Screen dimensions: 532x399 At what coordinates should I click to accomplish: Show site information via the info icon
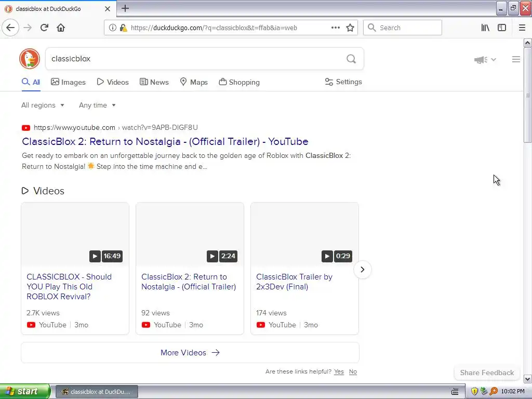(112, 28)
